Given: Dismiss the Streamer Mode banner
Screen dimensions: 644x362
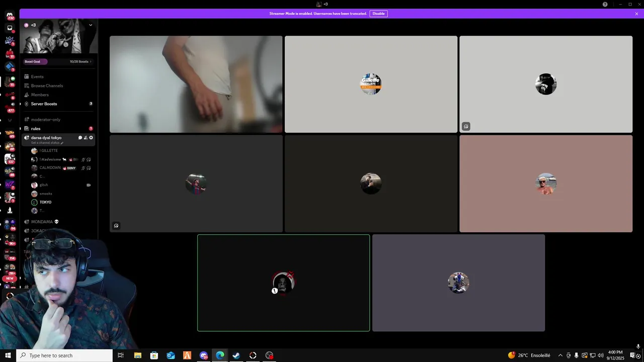Looking at the screenshot, I should pos(636,14).
